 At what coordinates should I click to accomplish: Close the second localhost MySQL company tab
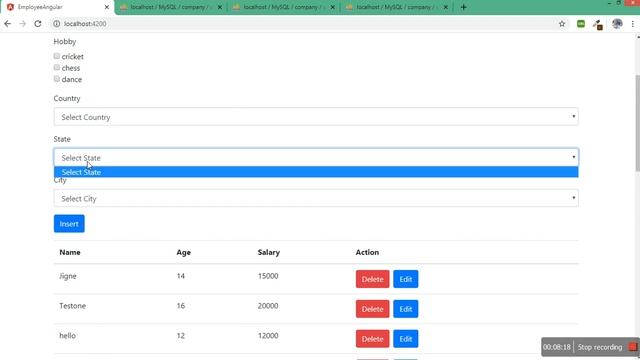point(220,7)
